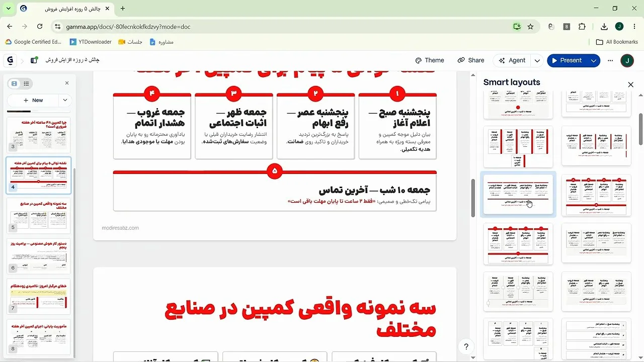The height and width of the screenshot is (362, 644).
Task: Expand the New card dropdown arrow
Action: pyautogui.click(x=65, y=100)
